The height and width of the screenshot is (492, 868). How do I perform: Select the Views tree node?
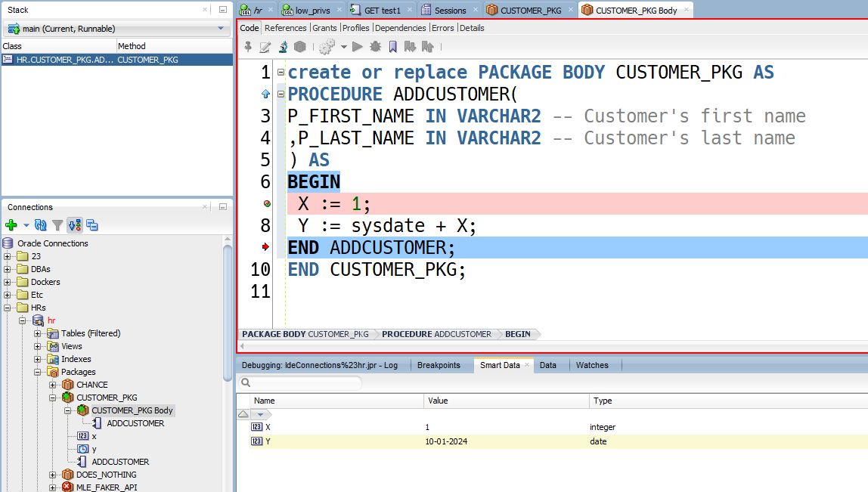71,346
